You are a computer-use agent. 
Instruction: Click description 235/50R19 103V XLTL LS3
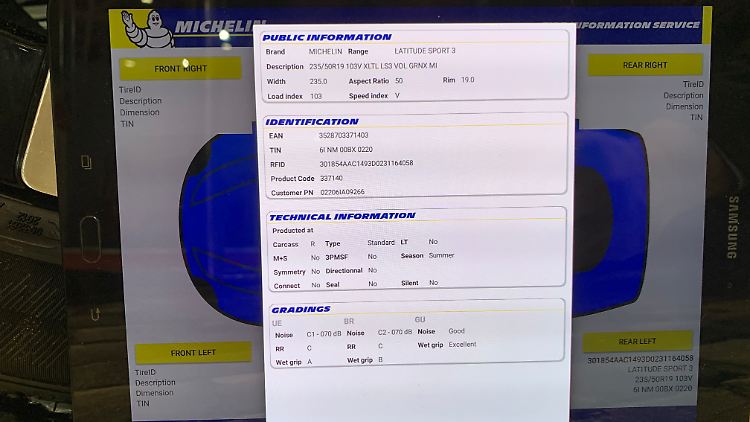point(352,66)
